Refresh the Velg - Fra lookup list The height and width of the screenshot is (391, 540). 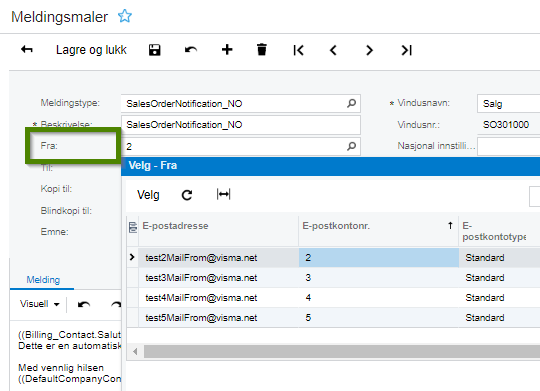pyautogui.click(x=187, y=195)
